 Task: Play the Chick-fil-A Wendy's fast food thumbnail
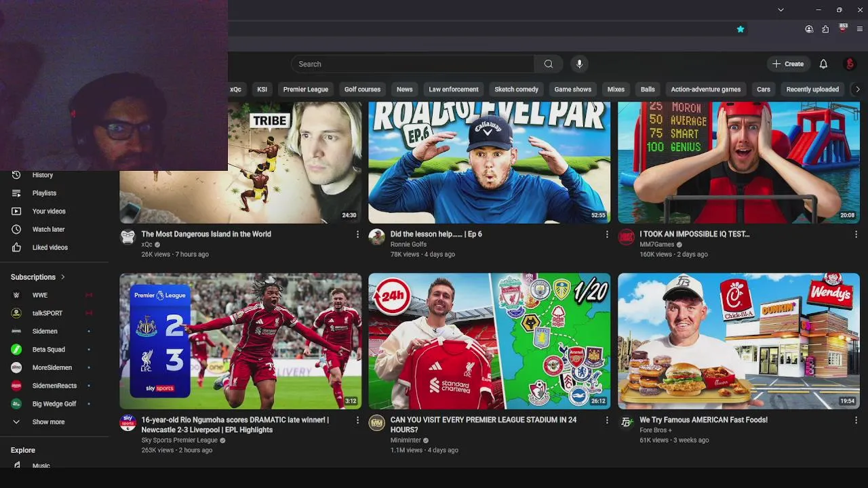(739, 341)
